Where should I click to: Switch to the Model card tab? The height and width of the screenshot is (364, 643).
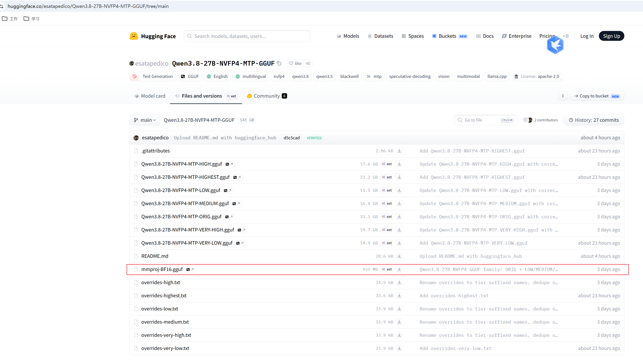click(x=150, y=96)
